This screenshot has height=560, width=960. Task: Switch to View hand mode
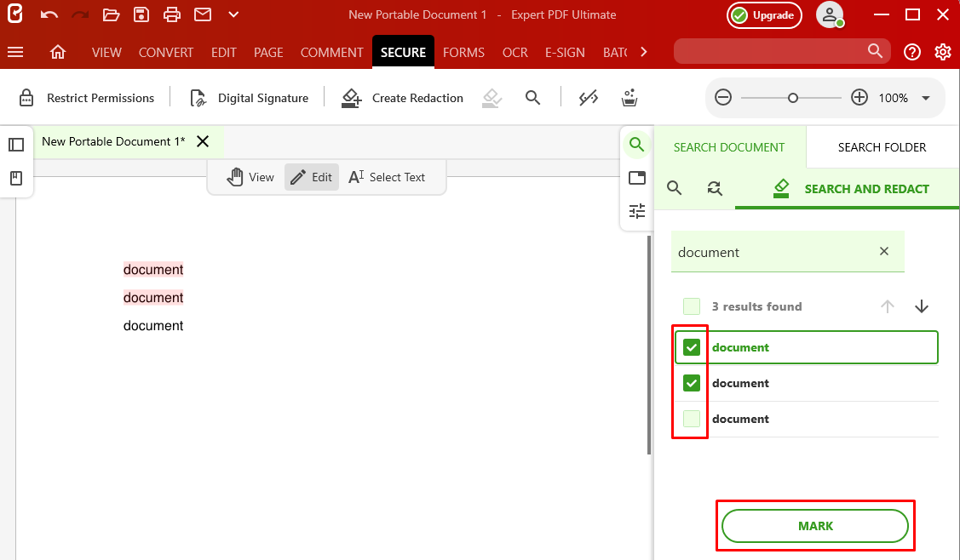(250, 177)
